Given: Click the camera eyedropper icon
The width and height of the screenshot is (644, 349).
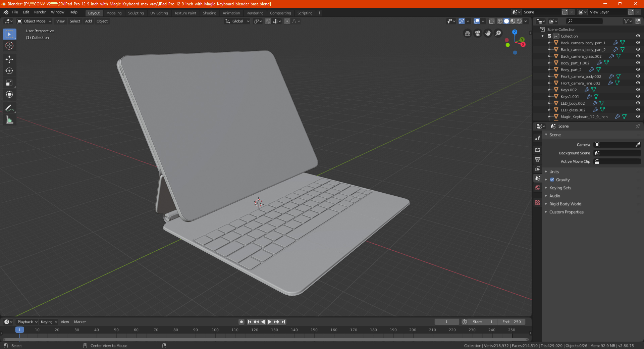Looking at the screenshot, I should 638,145.
